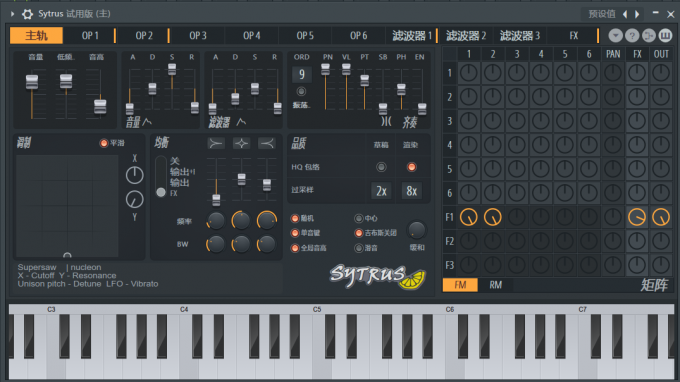This screenshot has height=382, width=680.
Task: Click the 音量 main volume fader
Action: tap(32, 82)
